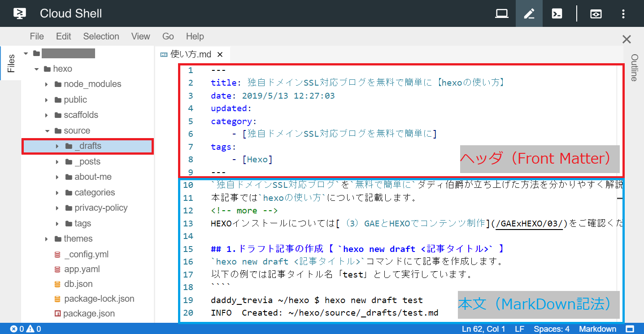Screen dimensions: 644x334
Task: Close the 使い方.md editor tab
Action: (220, 55)
